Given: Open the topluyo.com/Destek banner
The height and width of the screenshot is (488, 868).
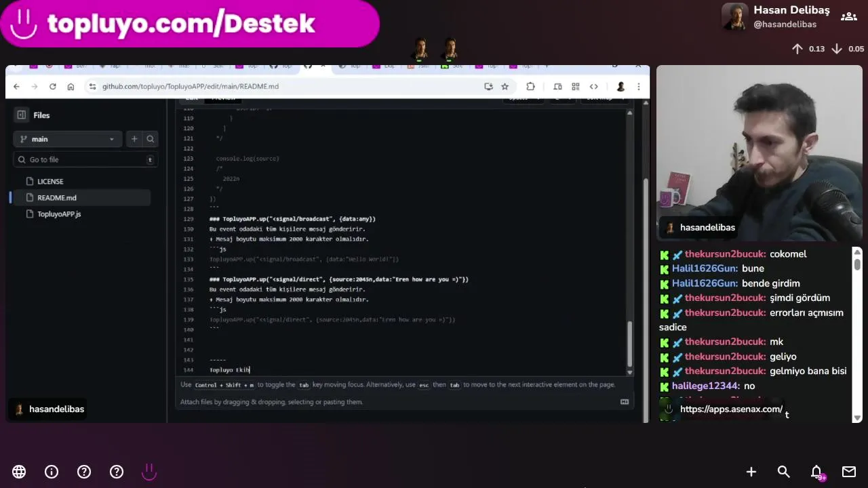Looking at the screenshot, I should click(x=190, y=24).
